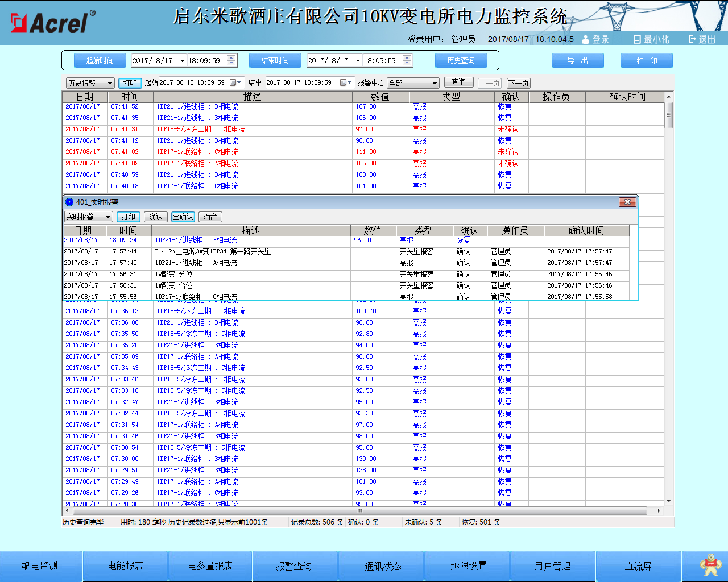Expand the 历史报警 dropdown
The width and height of the screenshot is (728, 582).
[110, 84]
